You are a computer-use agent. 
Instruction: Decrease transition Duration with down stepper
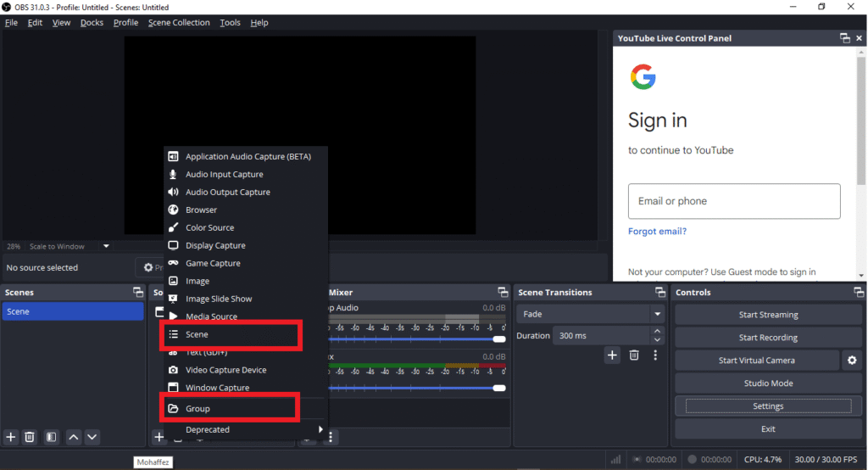click(x=657, y=339)
